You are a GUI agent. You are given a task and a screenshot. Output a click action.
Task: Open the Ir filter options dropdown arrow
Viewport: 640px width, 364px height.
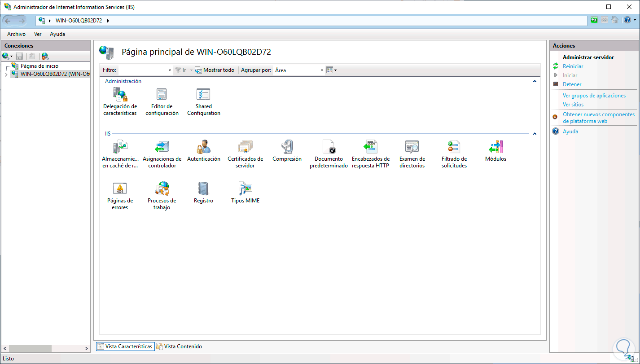[191, 70]
